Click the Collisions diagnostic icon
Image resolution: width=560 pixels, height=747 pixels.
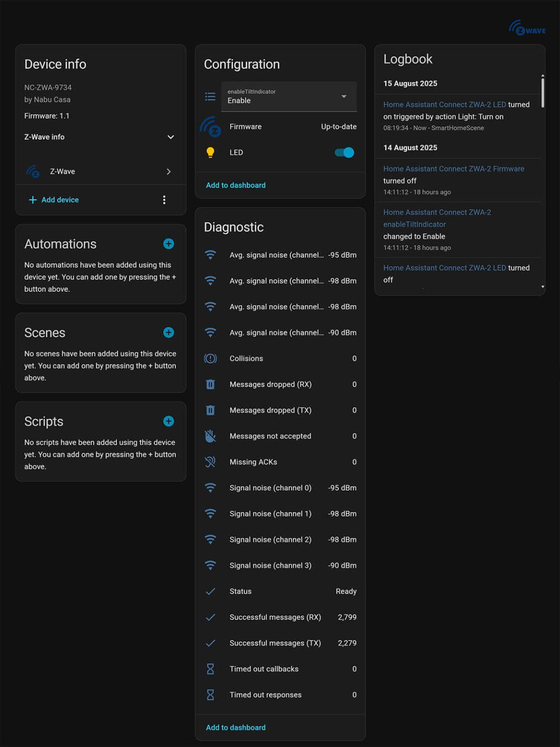210,358
